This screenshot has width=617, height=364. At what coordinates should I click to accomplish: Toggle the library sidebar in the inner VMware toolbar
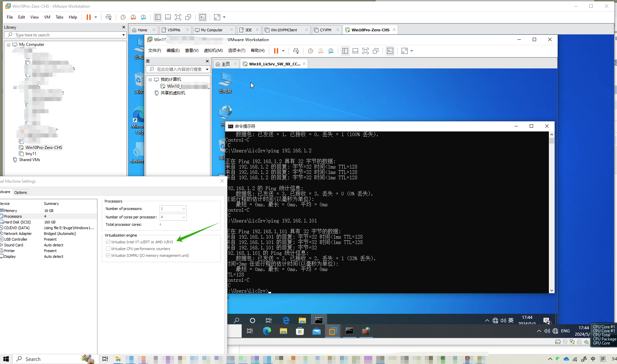(345, 51)
